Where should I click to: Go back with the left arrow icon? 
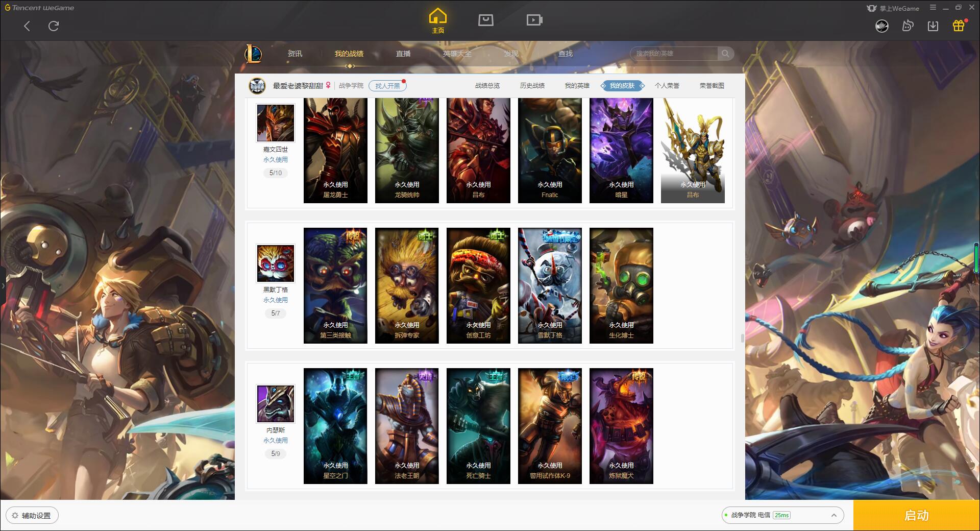(x=27, y=26)
